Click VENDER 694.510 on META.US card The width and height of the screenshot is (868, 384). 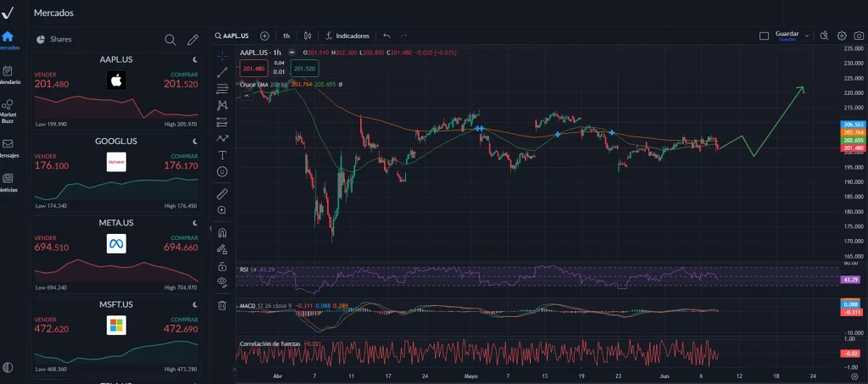[x=52, y=243]
